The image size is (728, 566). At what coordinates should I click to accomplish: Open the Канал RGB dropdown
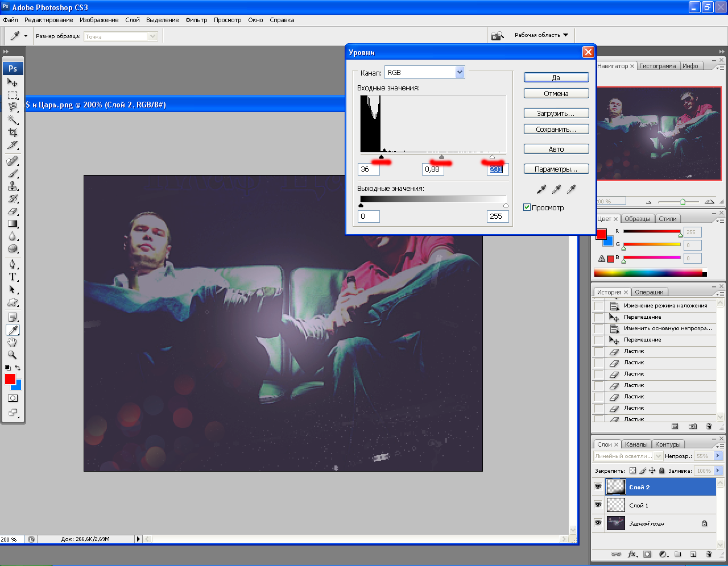[460, 73]
